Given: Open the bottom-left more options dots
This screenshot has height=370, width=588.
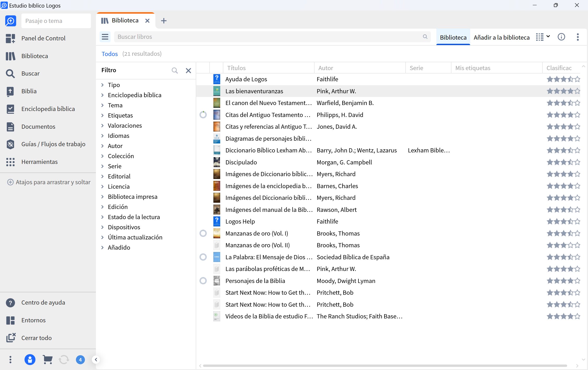Looking at the screenshot, I should click(10, 360).
